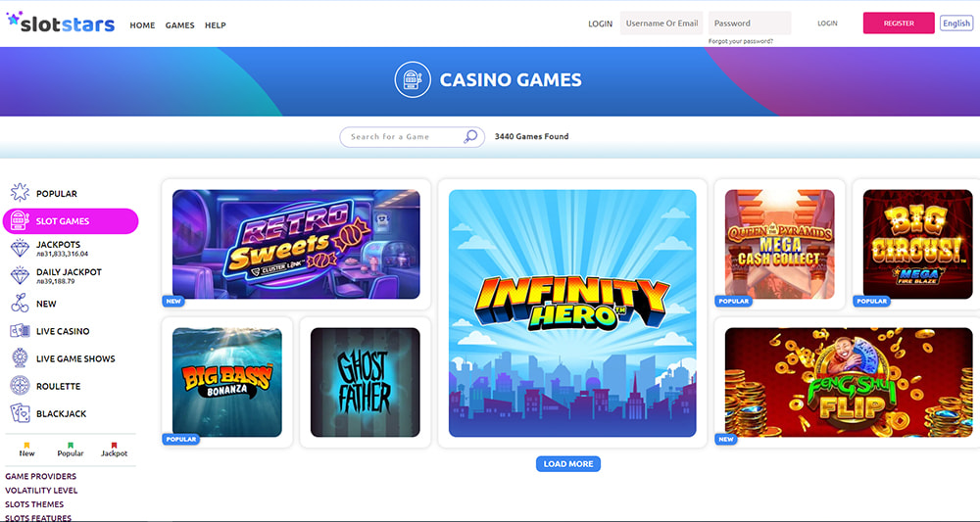980x522 pixels.
Task: Click the pink Register button
Action: coord(899,24)
